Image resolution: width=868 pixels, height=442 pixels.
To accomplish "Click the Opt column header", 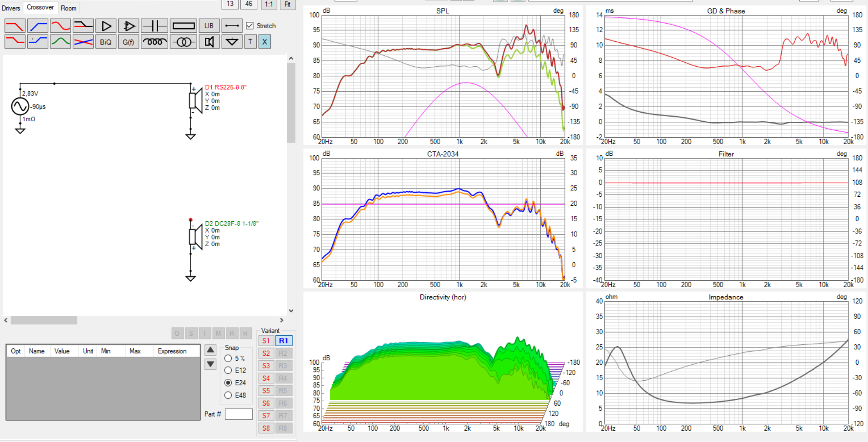I will (16, 351).
